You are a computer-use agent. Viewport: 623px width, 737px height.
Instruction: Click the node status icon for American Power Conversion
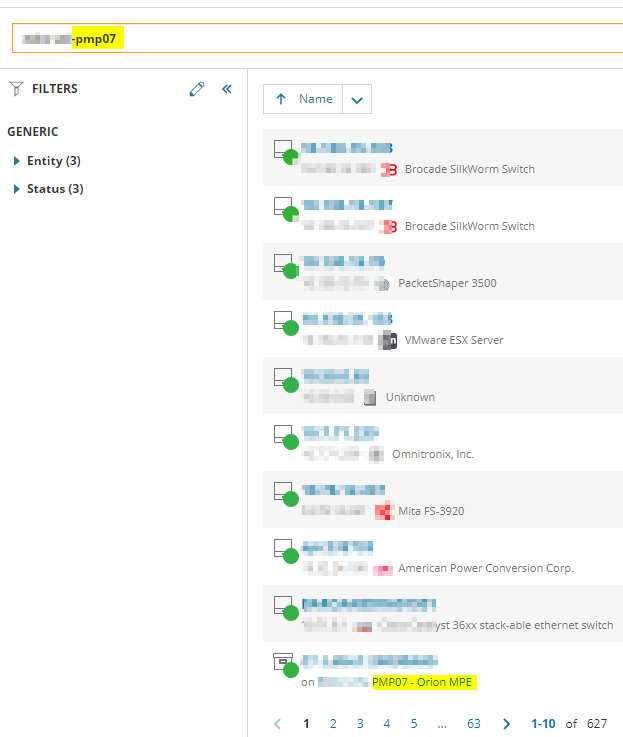click(x=286, y=551)
